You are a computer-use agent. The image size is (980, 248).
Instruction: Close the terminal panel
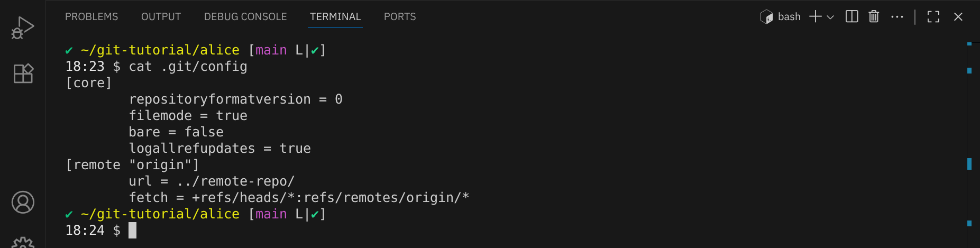pyautogui.click(x=958, y=17)
